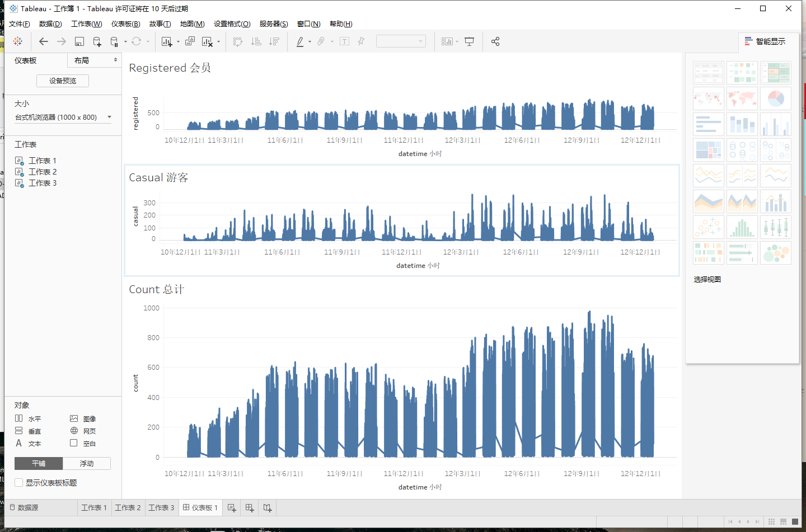
Task: Open the 文件(F) menu
Action: (20, 23)
